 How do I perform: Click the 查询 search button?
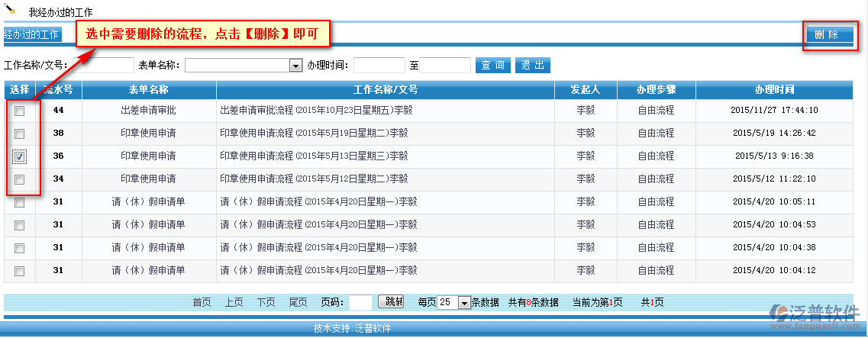click(x=492, y=66)
